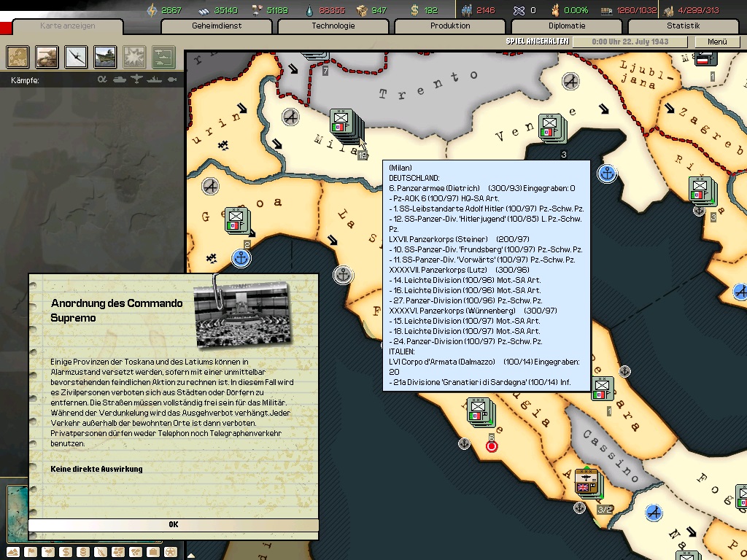
Task: Open the Geheimdienst tab
Action: 217,26
